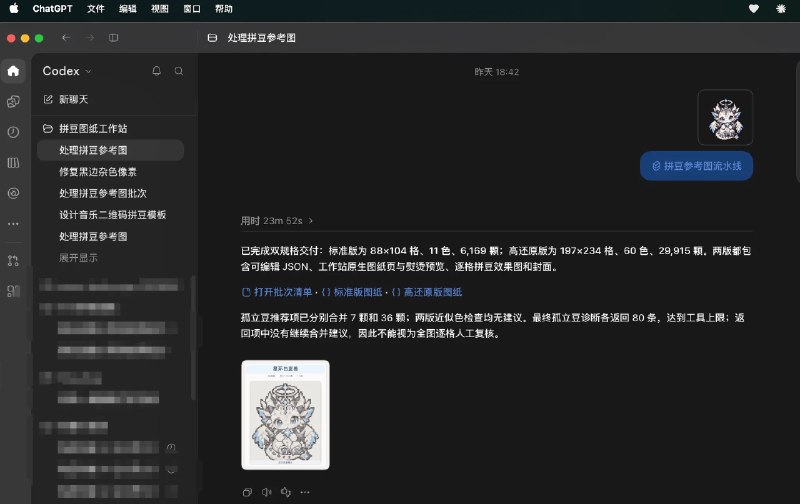Go to the Home icon in left rail
Viewport: 800px width, 504px height.
[x=13, y=71]
